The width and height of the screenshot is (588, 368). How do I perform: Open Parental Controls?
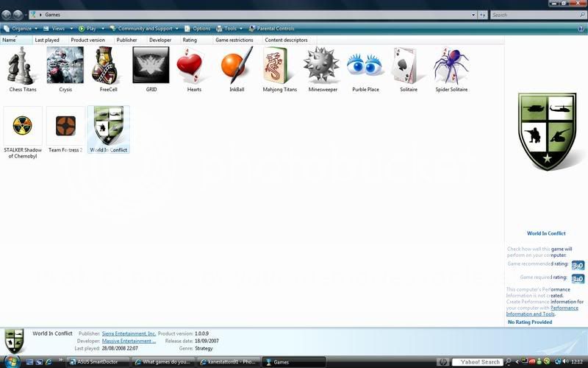pyautogui.click(x=271, y=29)
